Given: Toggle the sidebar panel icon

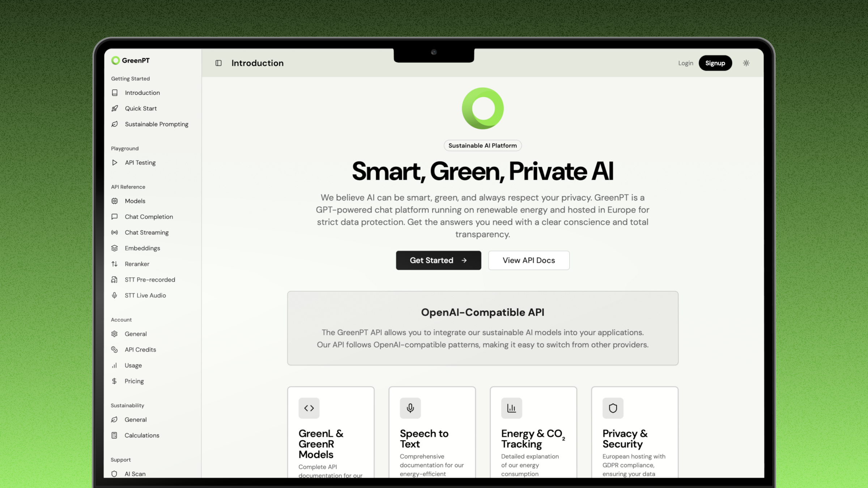Looking at the screenshot, I should point(218,63).
